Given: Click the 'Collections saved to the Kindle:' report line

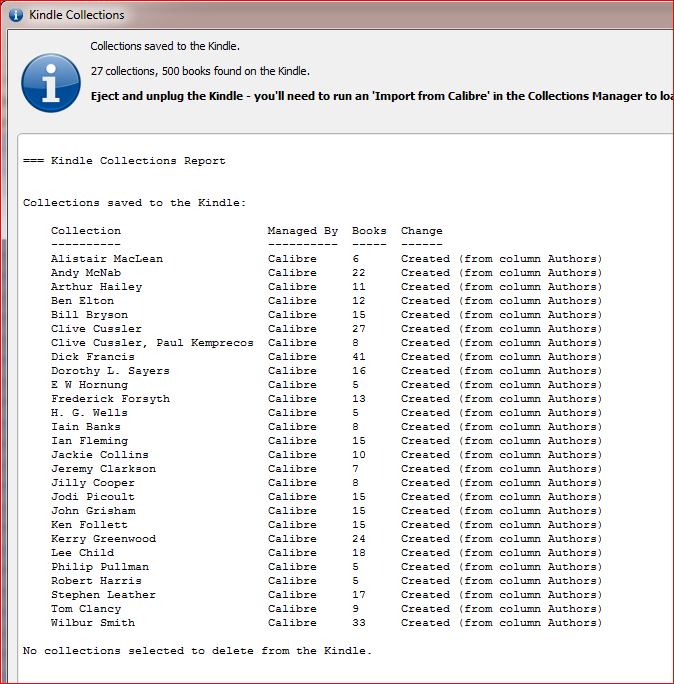Looking at the screenshot, I should coord(134,203).
